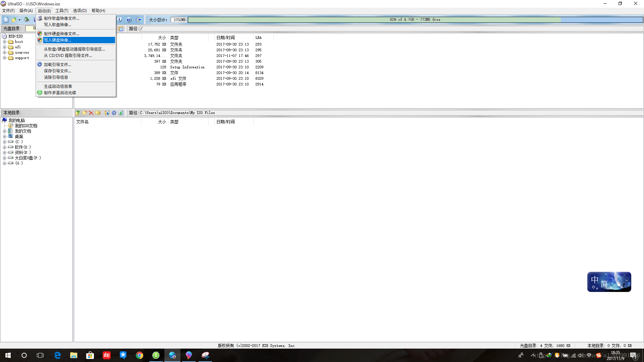This screenshot has height=362, width=644.
Task: Expand the 软件(D:) drive node
Action: pos(5,147)
